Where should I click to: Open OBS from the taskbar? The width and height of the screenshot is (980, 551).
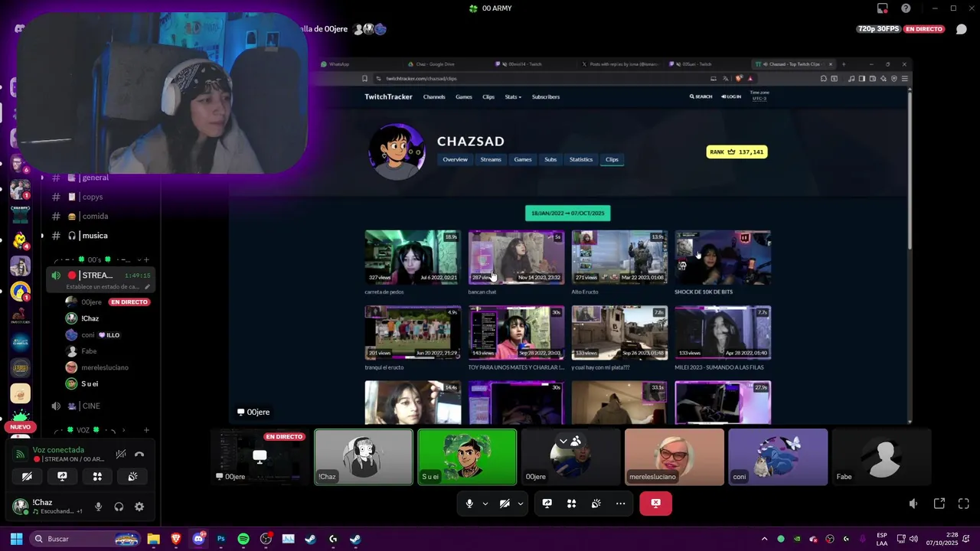tap(266, 539)
